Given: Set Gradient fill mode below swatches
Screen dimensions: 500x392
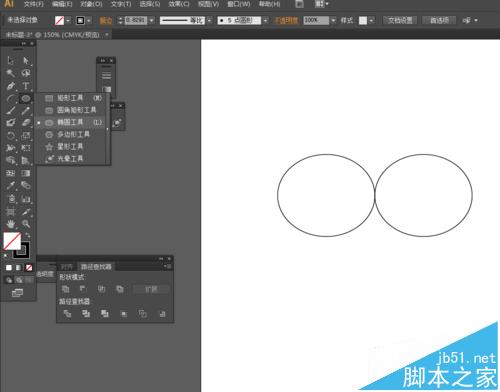Looking at the screenshot, I should coord(19,268).
